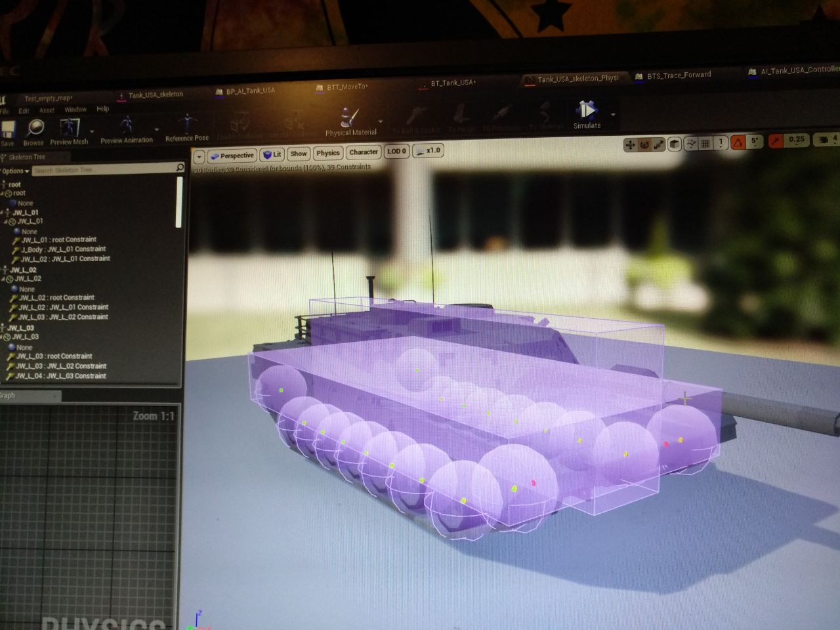Select the scale gizmo mode icon
Image resolution: width=840 pixels, height=630 pixels.
pos(659,144)
